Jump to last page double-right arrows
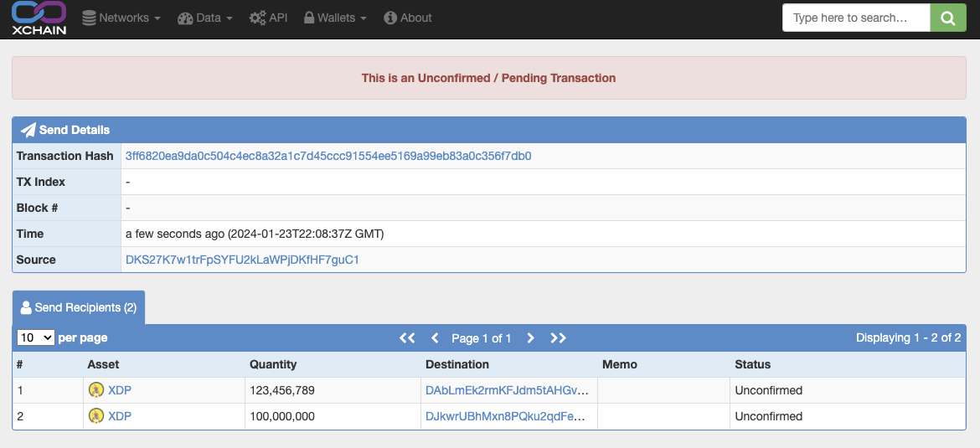The height and width of the screenshot is (448, 980). 558,338
